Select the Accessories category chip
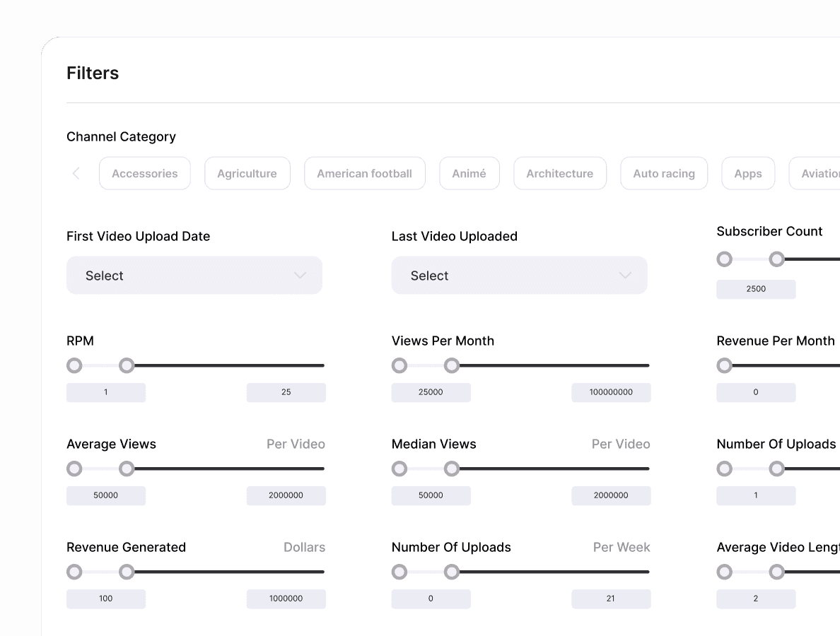The image size is (840, 636). coord(144,173)
